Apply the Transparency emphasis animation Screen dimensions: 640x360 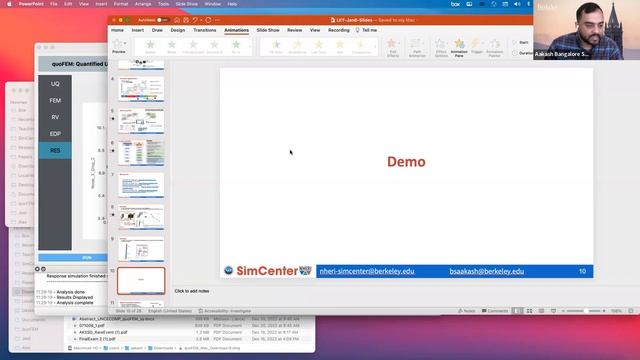(361, 47)
